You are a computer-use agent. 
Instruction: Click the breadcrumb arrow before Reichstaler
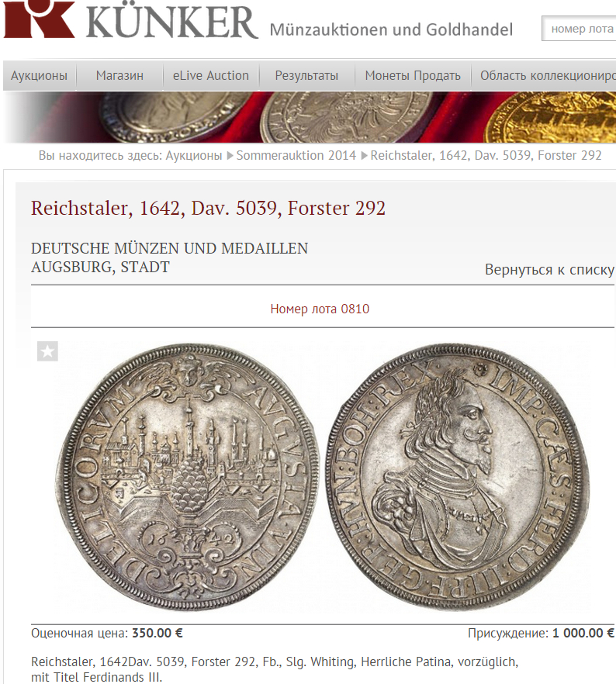[x=365, y=156]
